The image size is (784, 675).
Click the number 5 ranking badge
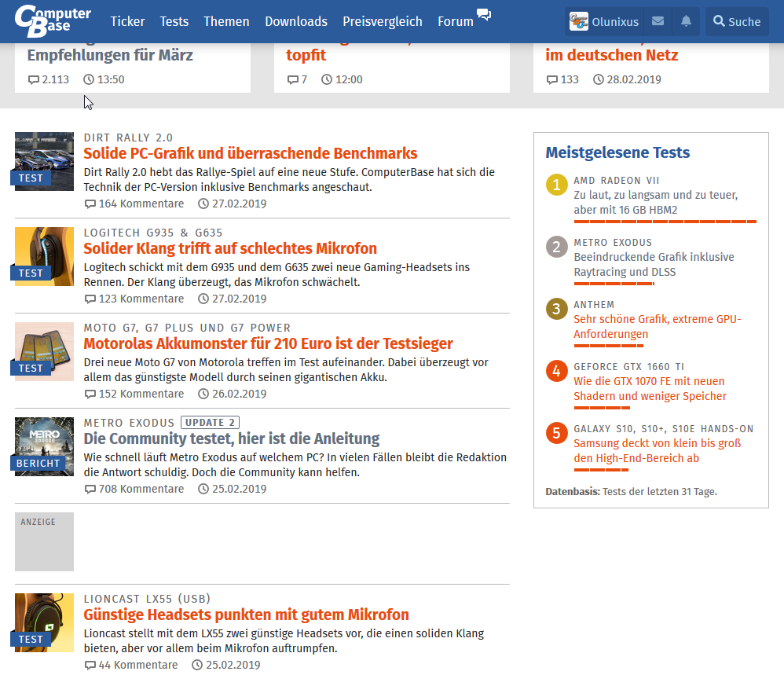(x=556, y=433)
